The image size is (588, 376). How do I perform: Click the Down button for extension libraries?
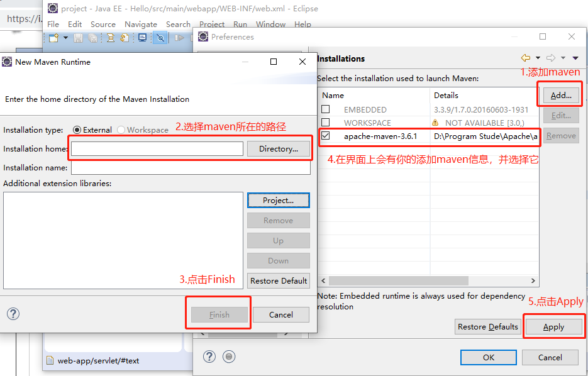[278, 260]
